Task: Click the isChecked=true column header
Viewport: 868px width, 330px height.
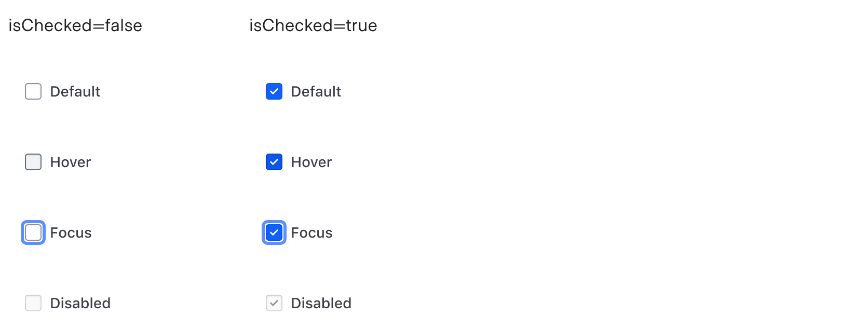Action: (x=313, y=25)
